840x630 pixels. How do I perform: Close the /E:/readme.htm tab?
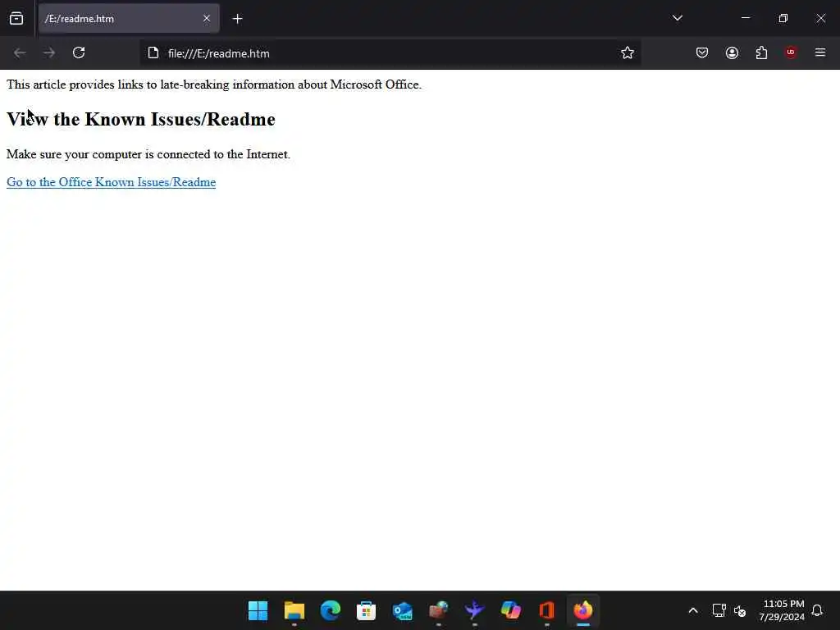(207, 19)
